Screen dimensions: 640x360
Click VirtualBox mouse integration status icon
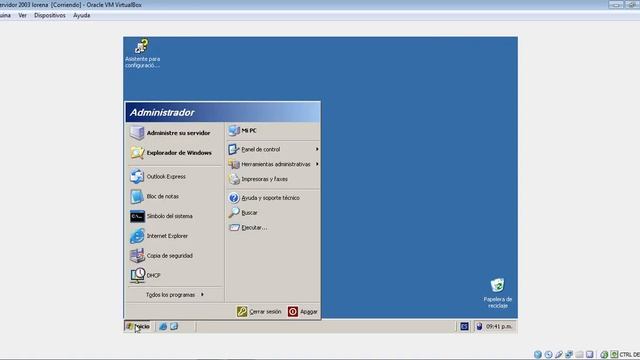click(604, 355)
